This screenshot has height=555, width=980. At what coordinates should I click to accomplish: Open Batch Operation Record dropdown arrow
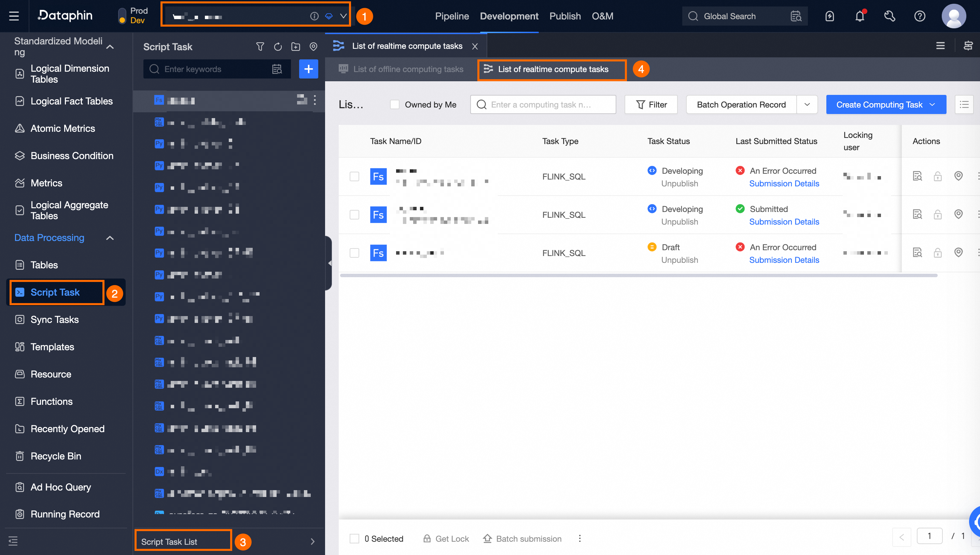click(807, 104)
